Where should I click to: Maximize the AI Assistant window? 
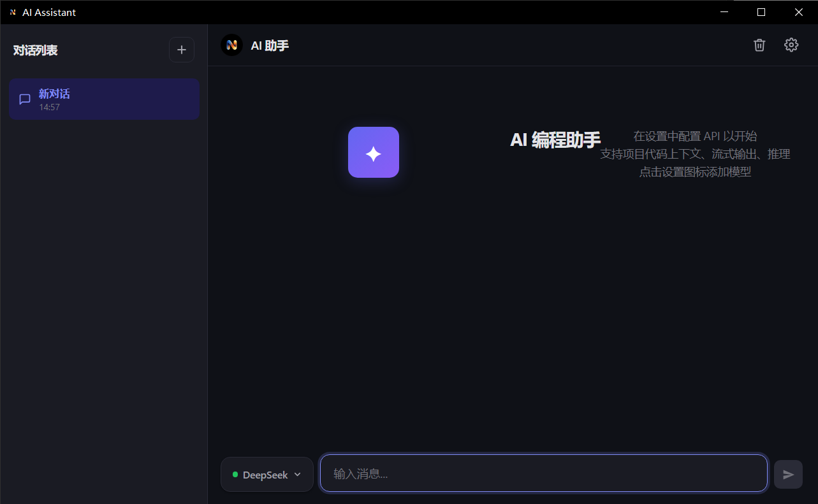761,12
